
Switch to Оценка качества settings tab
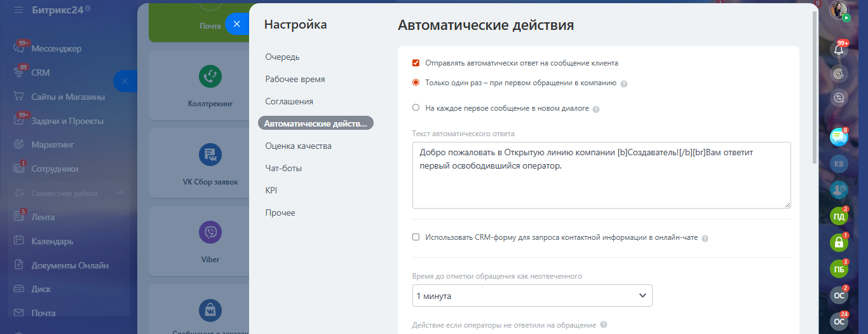(x=298, y=146)
